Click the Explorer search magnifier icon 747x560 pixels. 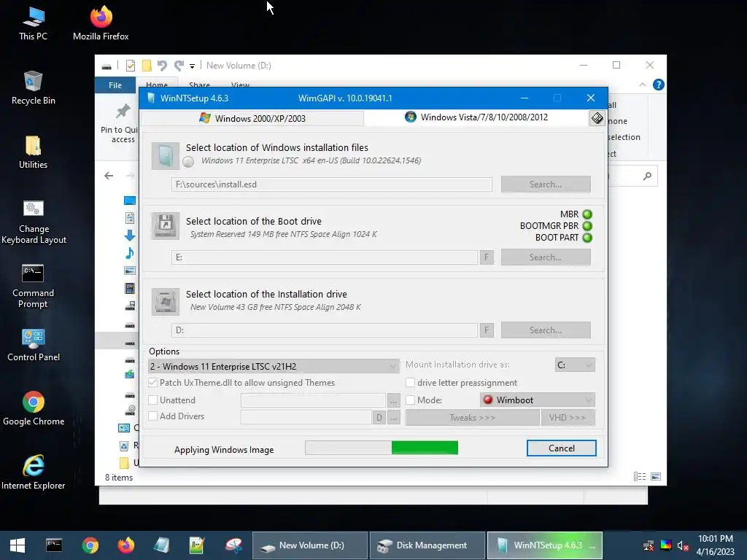647,176
